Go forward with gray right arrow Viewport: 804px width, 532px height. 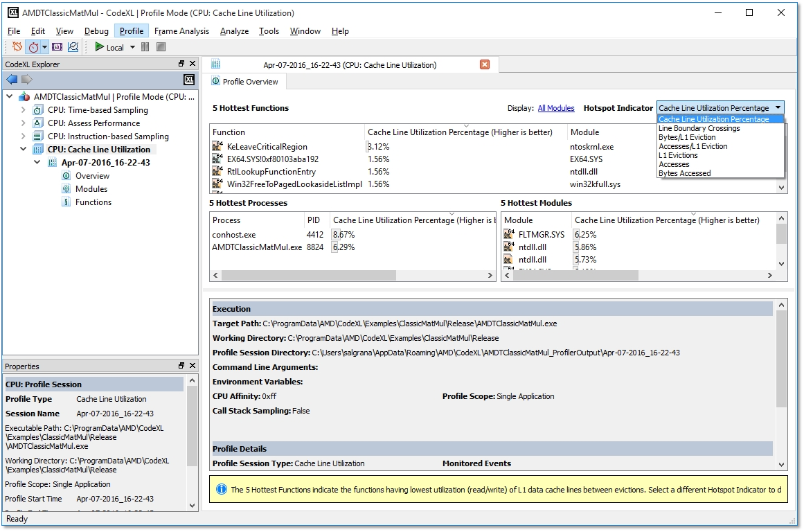pyautogui.click(x=27, y=79)
